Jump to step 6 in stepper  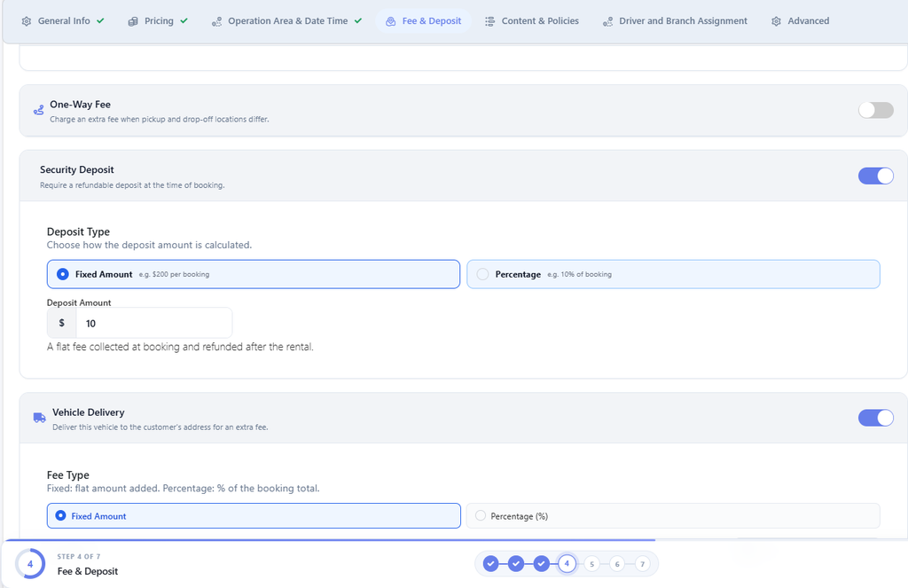tap(617, 564)
